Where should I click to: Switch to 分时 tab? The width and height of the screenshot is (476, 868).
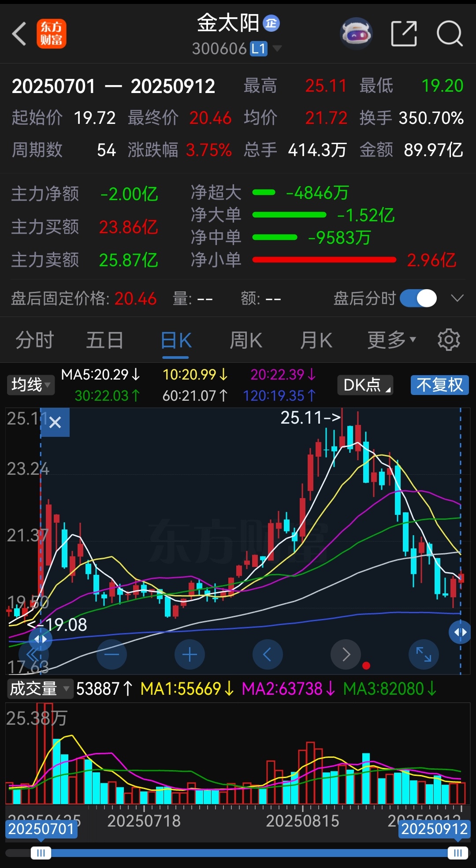click(34, 340)
